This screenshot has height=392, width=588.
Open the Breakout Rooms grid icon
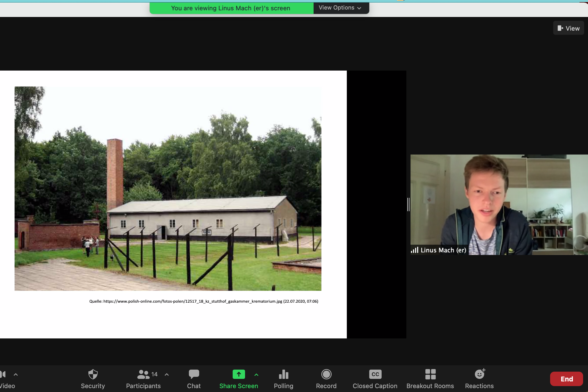pyautogui.click(x=430, y=374)
